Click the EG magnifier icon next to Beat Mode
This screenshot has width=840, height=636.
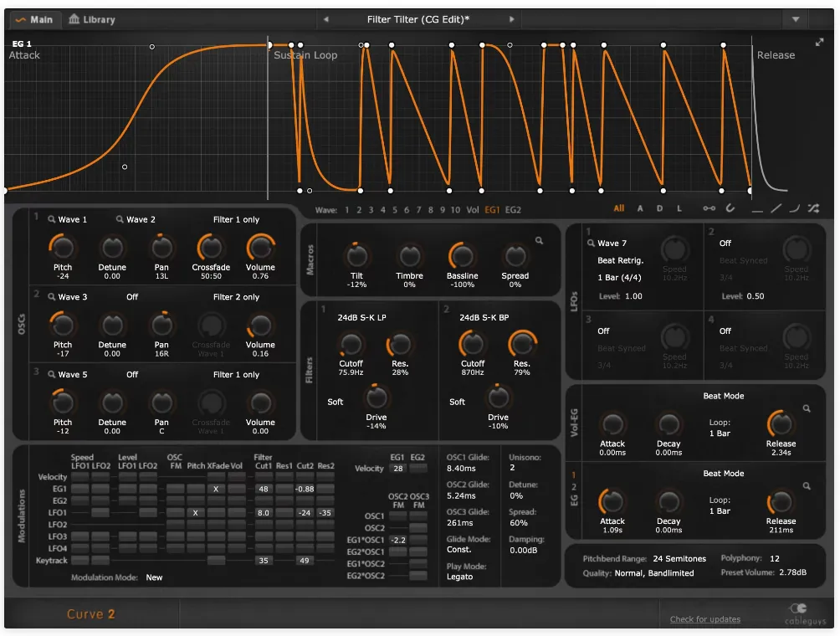click(807, 486)
